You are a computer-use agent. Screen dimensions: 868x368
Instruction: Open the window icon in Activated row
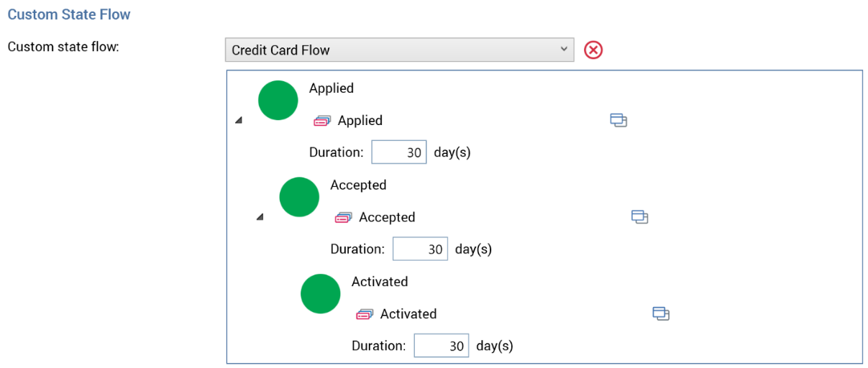pos(661,313)
